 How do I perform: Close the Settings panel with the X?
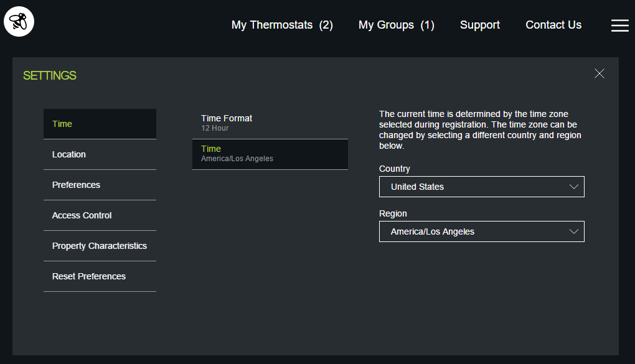pos(600,73)
